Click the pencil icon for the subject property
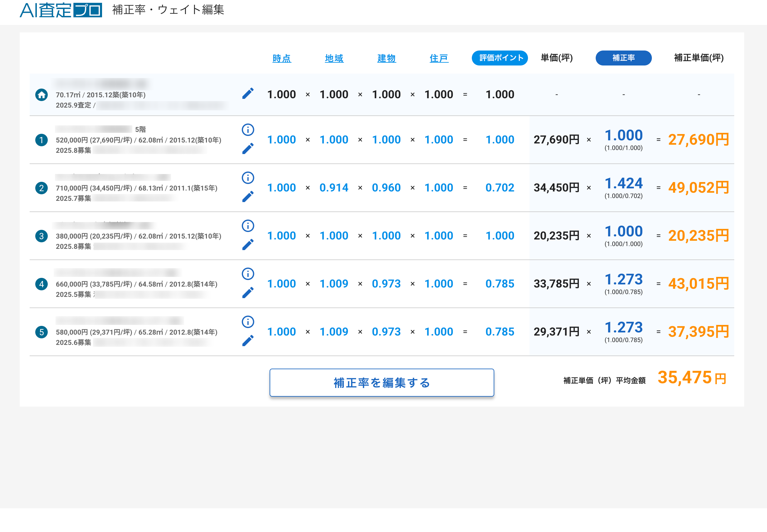This screenshot has width=767, height=532. point(248,94)
